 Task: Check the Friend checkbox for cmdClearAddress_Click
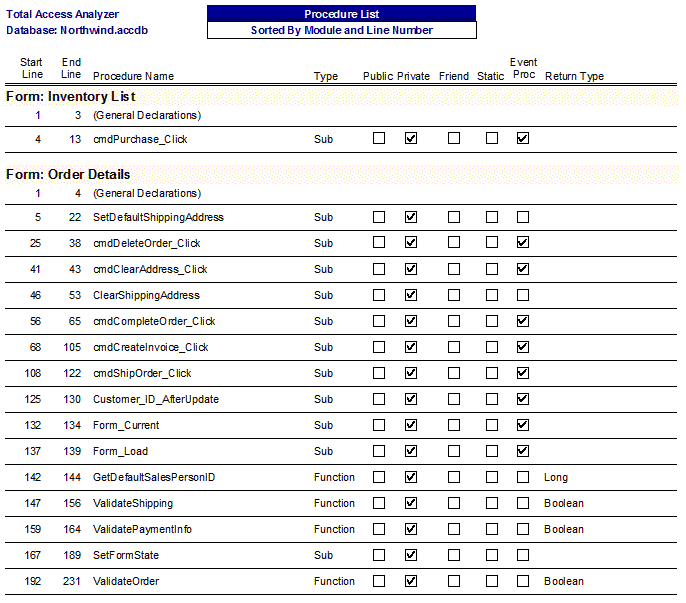[454, 269]
